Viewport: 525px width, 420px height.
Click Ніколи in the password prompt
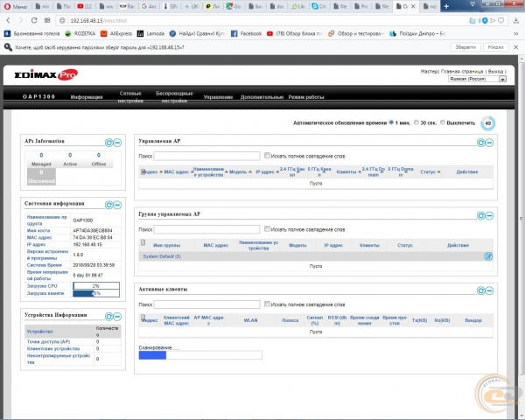495,47
